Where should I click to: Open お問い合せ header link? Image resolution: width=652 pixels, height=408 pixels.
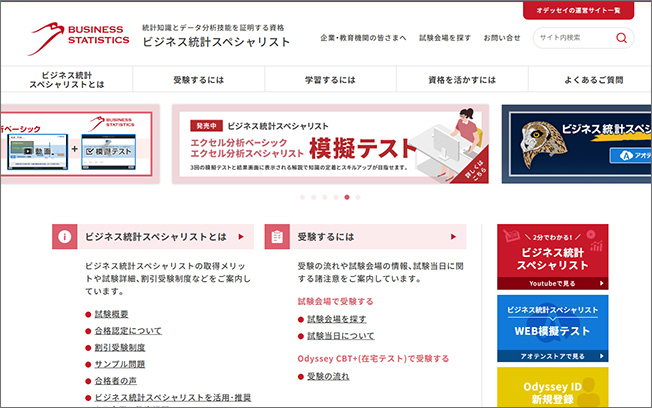coord(501,38)
